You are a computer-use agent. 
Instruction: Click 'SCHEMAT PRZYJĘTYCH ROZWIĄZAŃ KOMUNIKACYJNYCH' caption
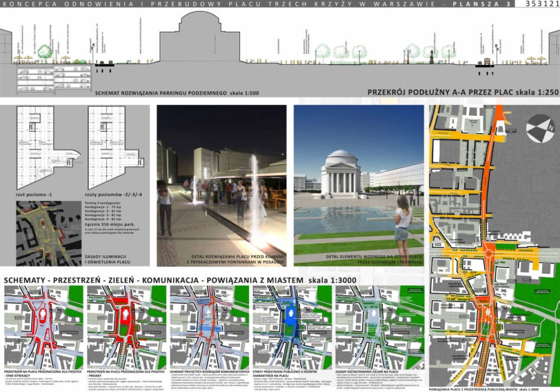(210, 372)
